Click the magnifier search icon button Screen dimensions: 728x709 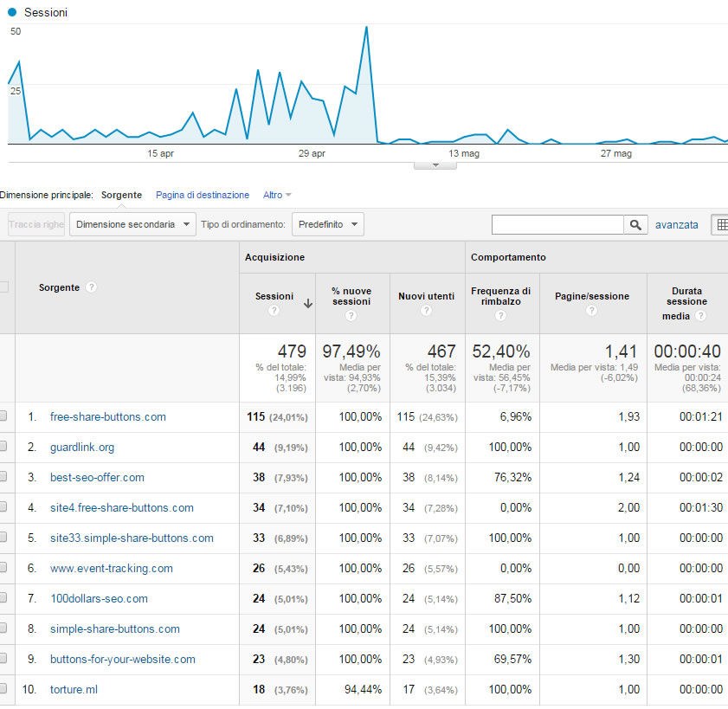click(635, 225)
